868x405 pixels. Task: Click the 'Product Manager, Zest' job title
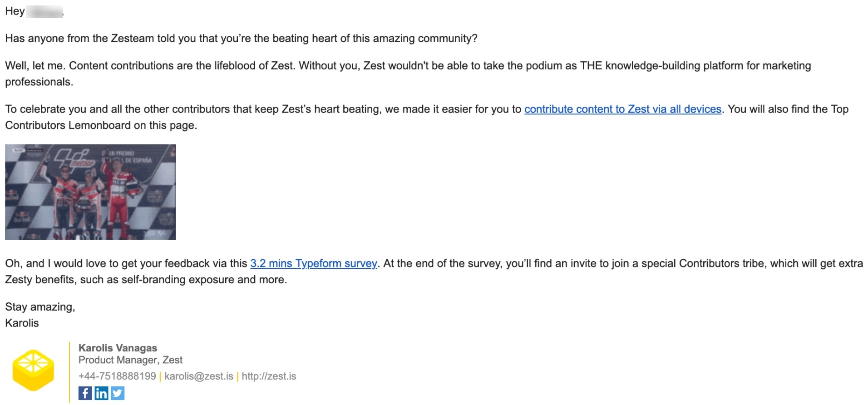(130, 360)
